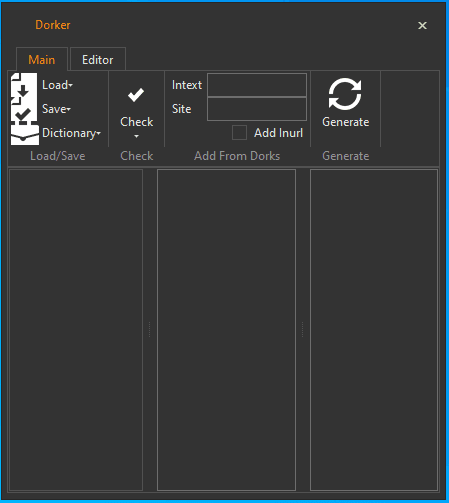Click the Load file icon with down arrow

pyautogui.click(x=24, y=85)
